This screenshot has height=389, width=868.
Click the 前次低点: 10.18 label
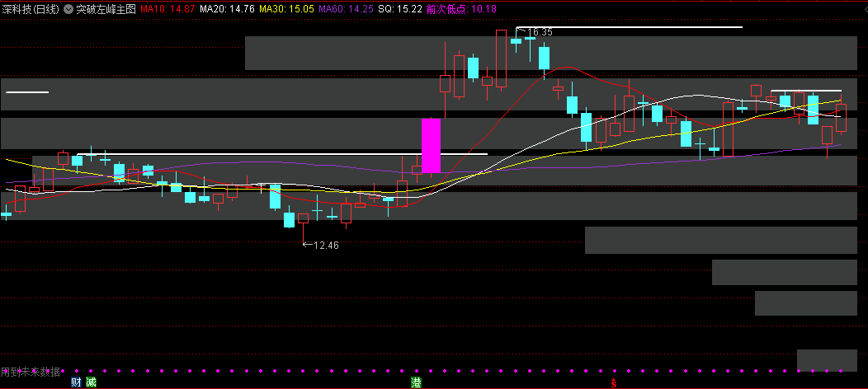tap(461, 9)
